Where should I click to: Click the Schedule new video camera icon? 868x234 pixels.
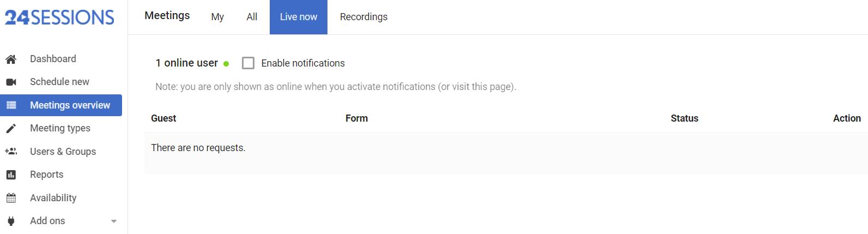(11, 82)
